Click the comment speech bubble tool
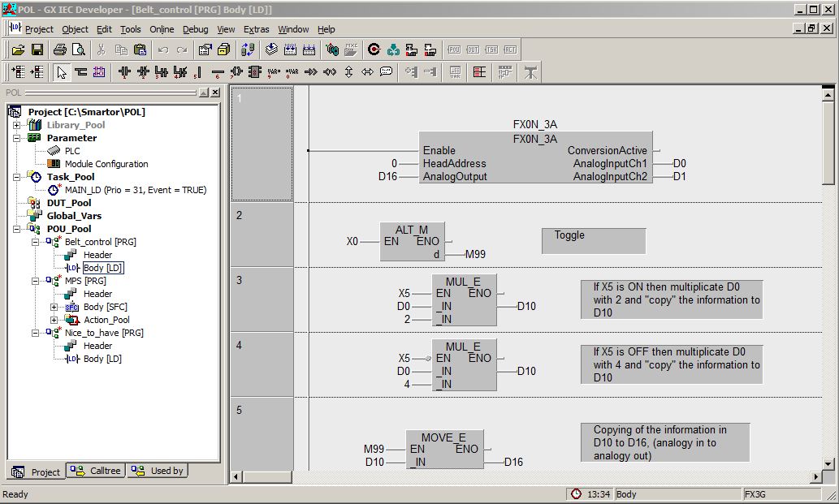This screenshot has width=839, height=504. coord(386,72)
